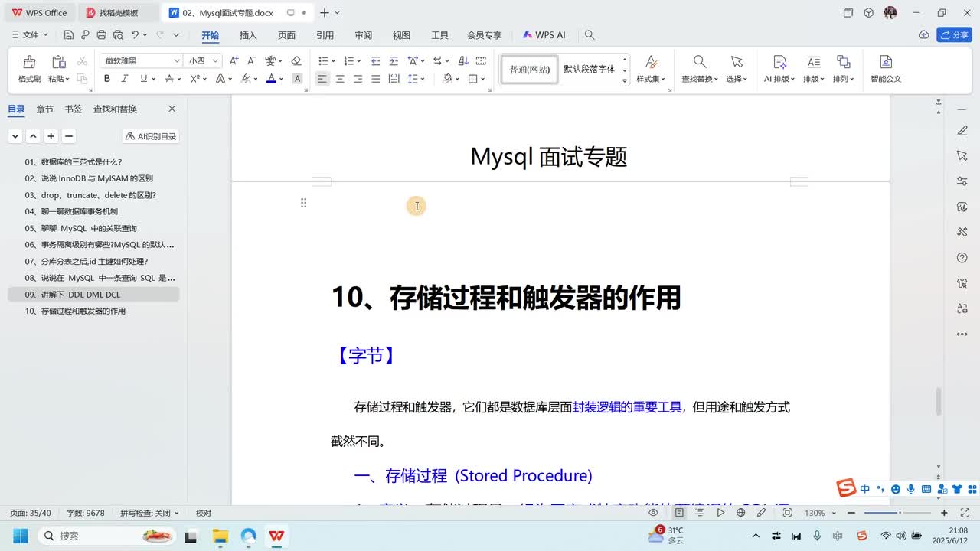Increase paragraph indent

coord(394,61)
